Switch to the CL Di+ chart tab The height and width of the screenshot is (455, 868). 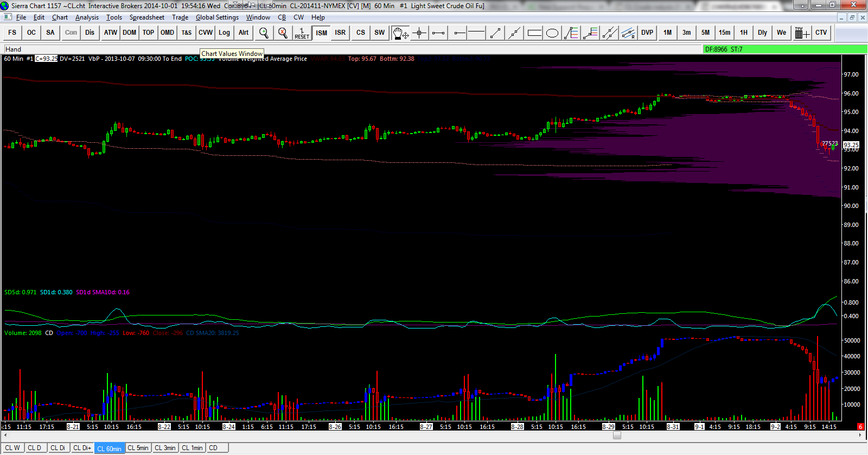(82, 448)
